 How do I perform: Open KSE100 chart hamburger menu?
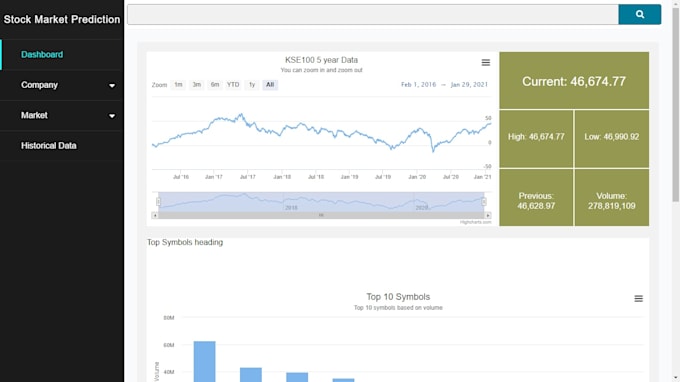pyautogui.click(x=486, y=63)
